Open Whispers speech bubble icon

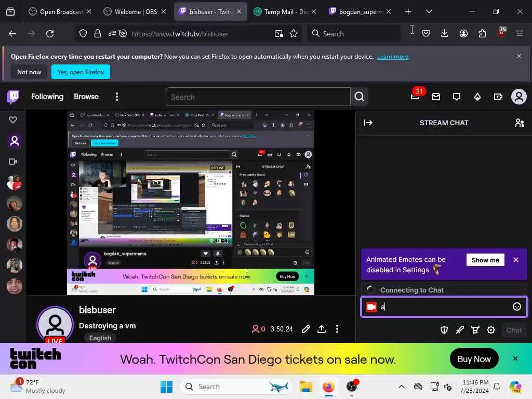[x=457, y=97]
